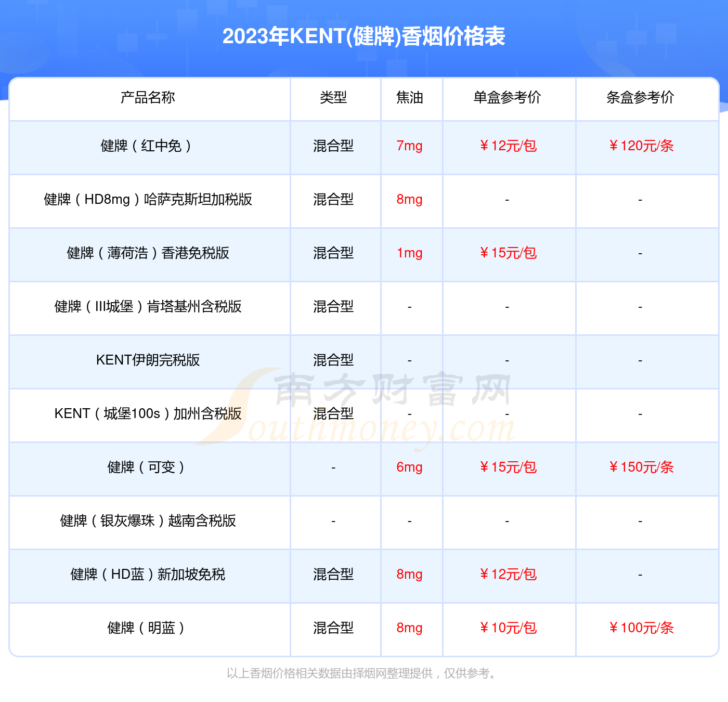This screenshot has height=702, width=728.
Task: Click 混合型 in the 新加坡免税 row
Action: tap(333, 575)
